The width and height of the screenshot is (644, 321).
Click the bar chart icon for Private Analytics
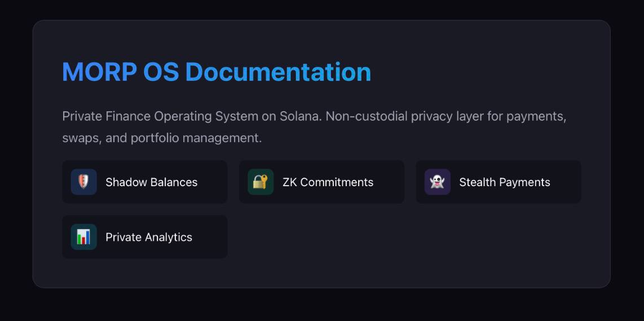click(84, 237)
